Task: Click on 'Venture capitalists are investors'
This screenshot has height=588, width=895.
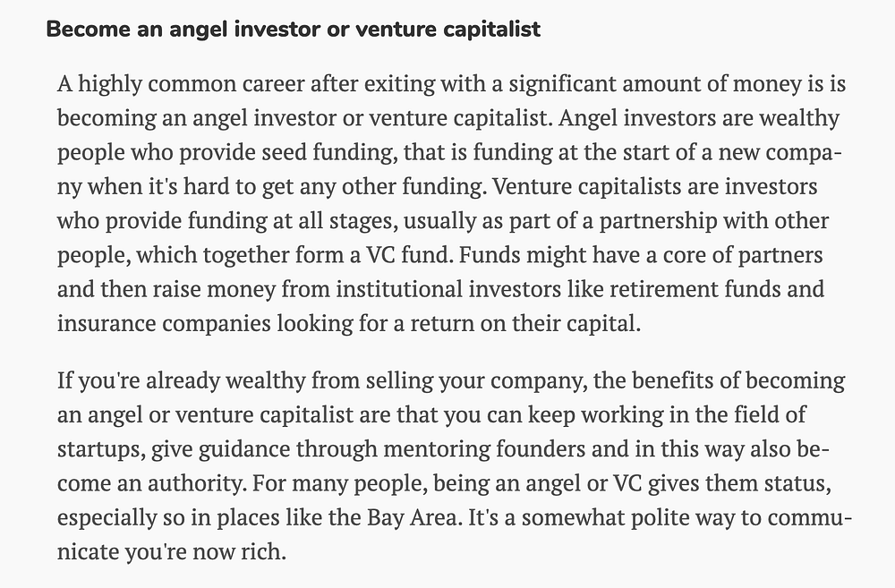Action: coord(655,187)
